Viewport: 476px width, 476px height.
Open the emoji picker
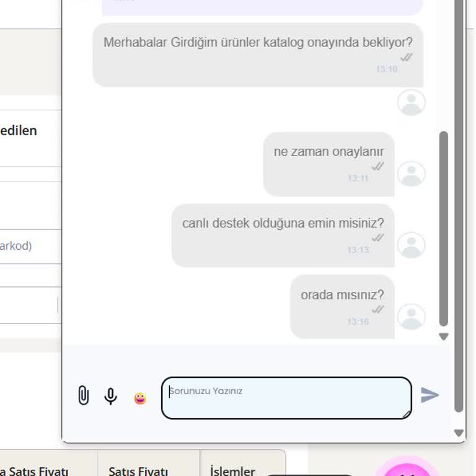(140, 398)
